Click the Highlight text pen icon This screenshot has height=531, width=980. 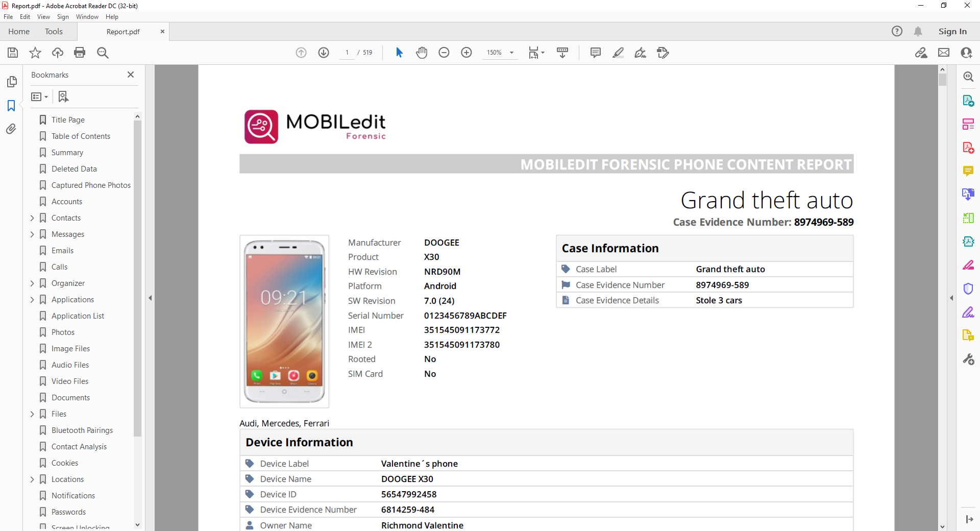pyautogui.click(x=618, y=53)
